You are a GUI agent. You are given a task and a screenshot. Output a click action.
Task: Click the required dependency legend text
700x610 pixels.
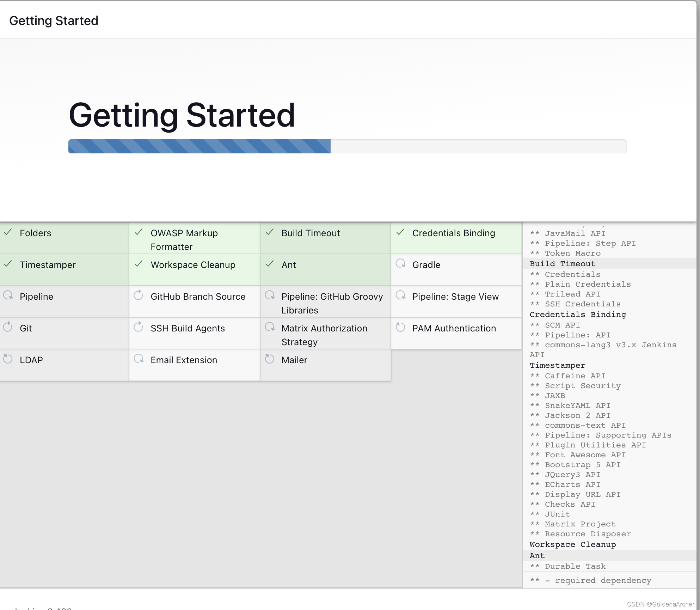[x=590, y=580]
